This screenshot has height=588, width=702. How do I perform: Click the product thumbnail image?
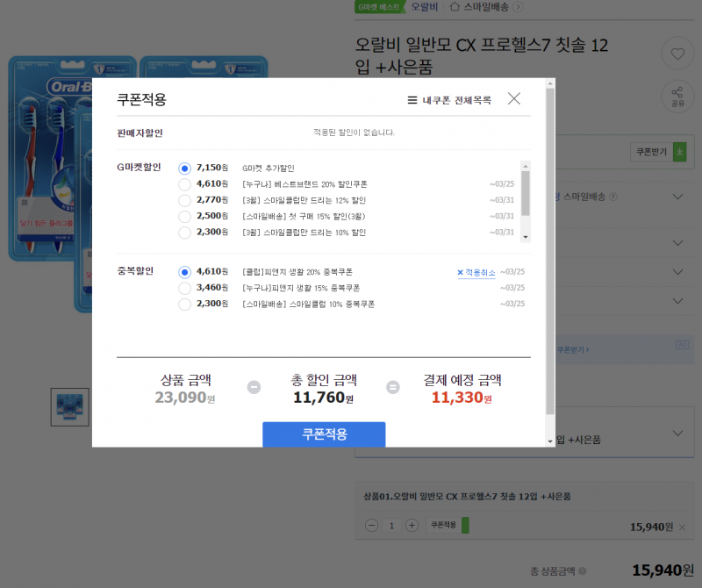[70, 407]
